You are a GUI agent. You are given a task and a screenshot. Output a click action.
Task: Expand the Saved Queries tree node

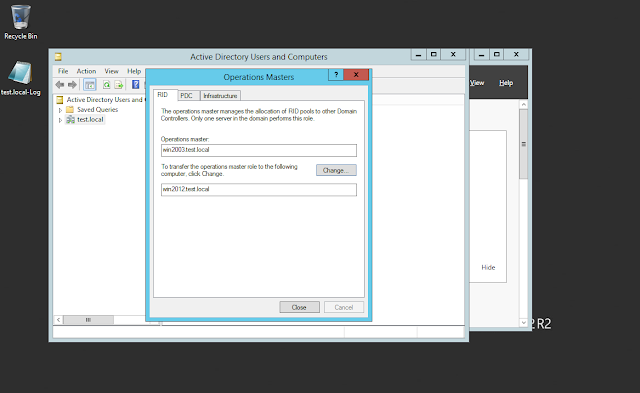60,110
